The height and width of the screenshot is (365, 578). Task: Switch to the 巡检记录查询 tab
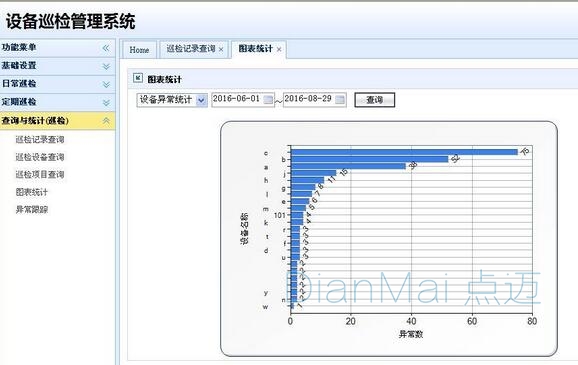[191, 49]
